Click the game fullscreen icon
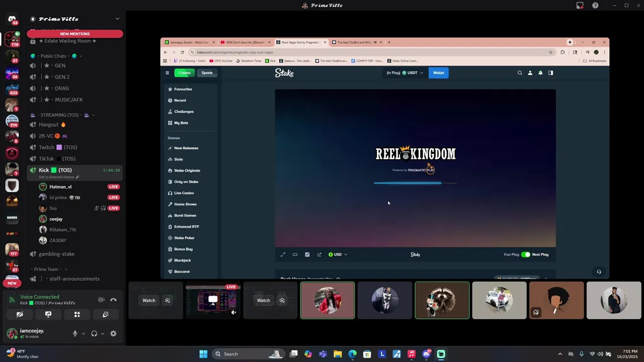The width and height of the screenshot is (644, 362). click(x=283, y=254)
